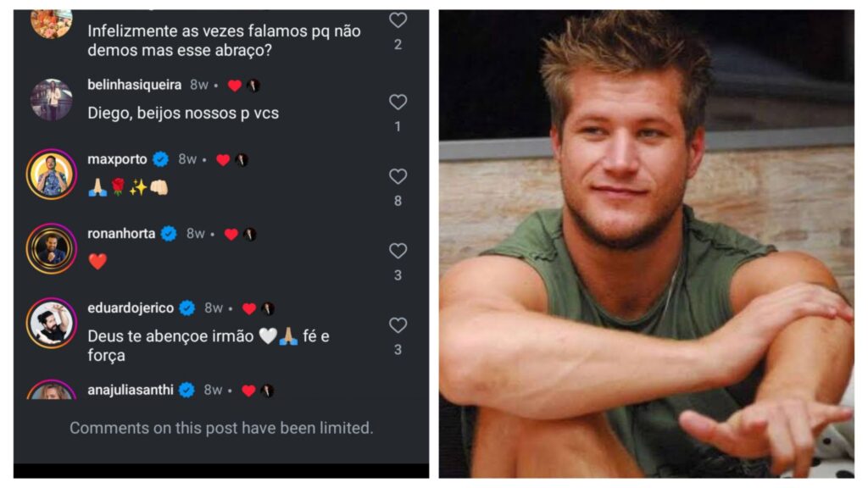This screenshot has height=488, width=868.
Task: Like belinhasiqueira's comment with the heart
Action: tap(398, 103)
